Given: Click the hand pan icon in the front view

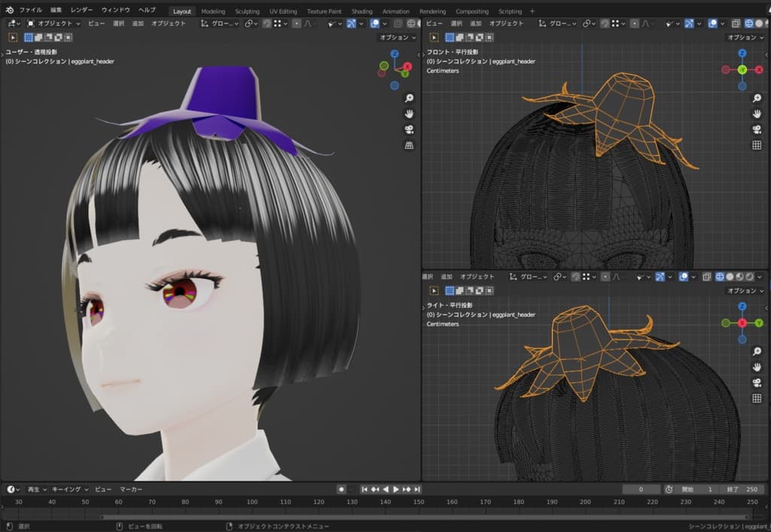Looking at the screenshot, I should coord(757,114).
